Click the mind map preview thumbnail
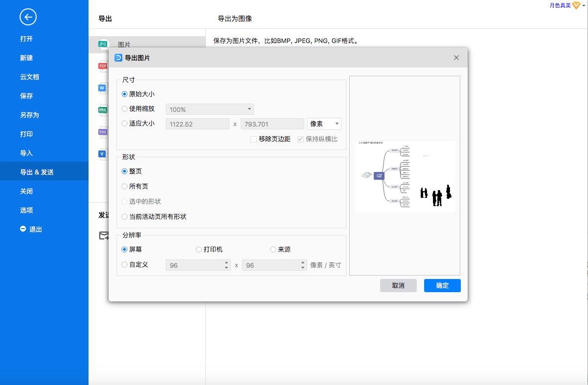 coord(405,176)
